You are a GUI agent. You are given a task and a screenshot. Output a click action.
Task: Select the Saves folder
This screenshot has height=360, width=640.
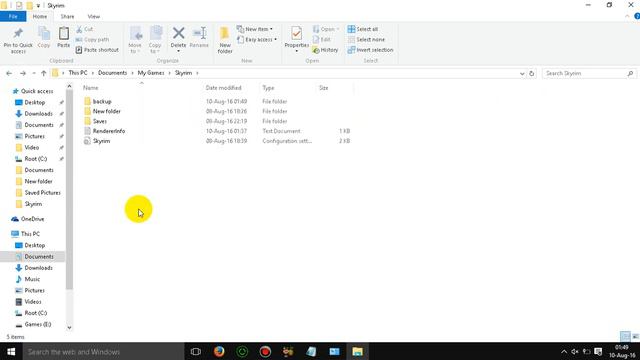pyautogui.click(x=100, y=121)
